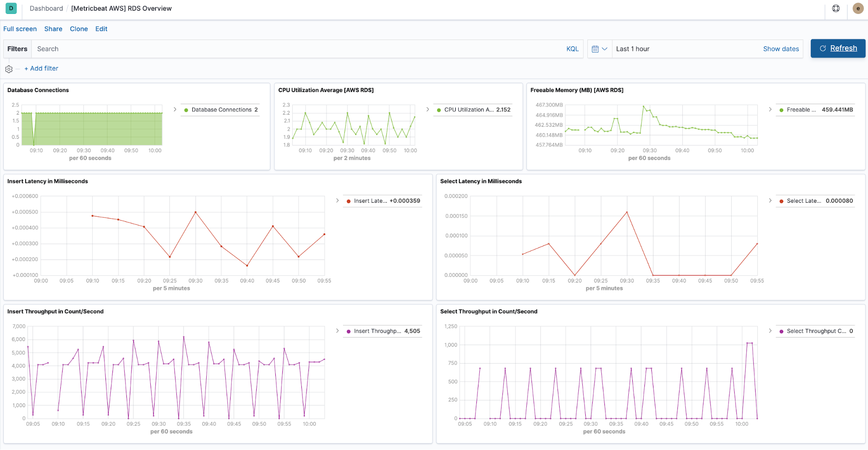This screenshot has width=868, height=450.
Task: Toggle the Insert Throughput legend arrow
Action: [337, 331]
